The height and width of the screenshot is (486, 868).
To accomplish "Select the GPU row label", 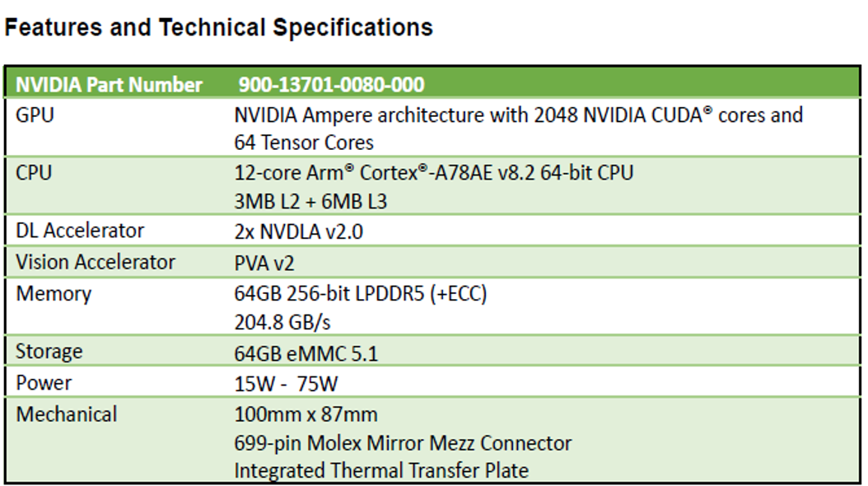I will 35,115.
